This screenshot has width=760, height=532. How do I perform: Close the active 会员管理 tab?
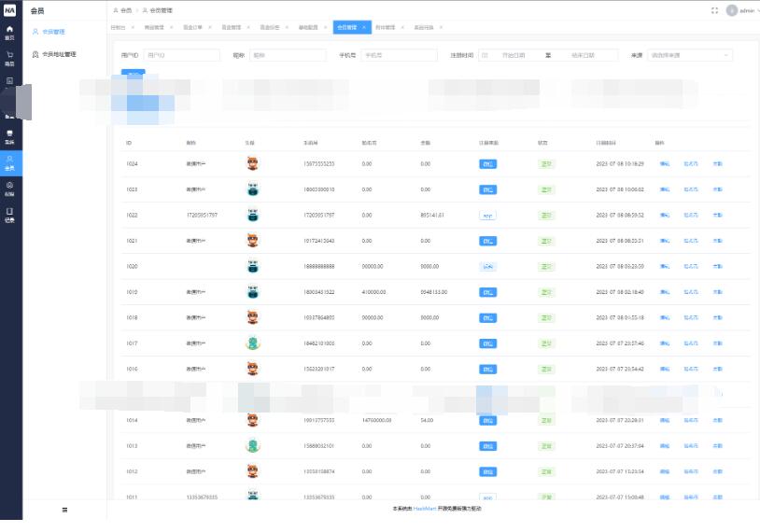point(364,28)
